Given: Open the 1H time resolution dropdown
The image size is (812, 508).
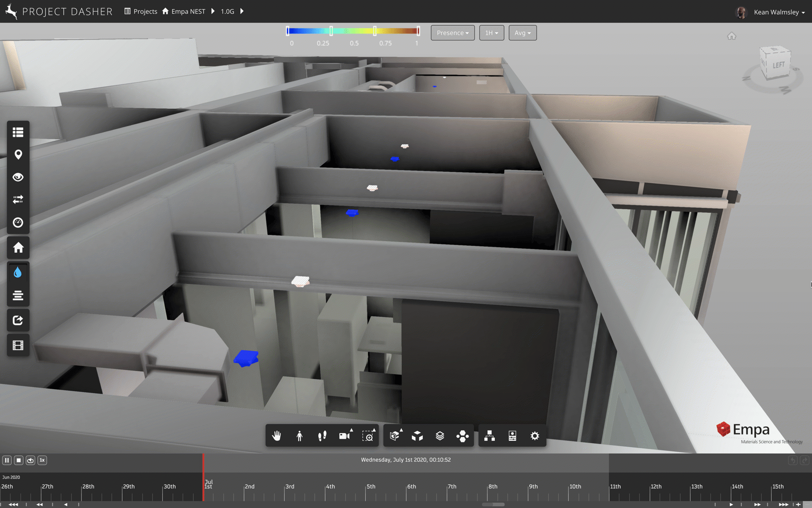Looking at the screenshot, I should [491, 33].
